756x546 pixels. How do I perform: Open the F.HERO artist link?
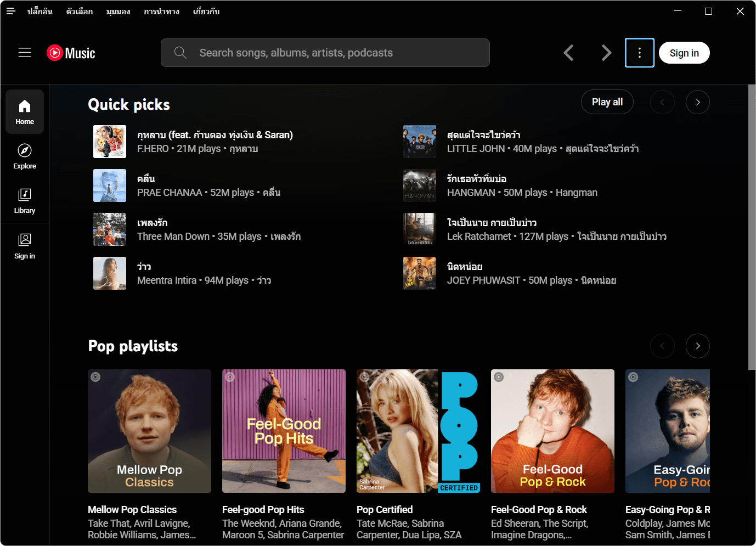pos(153,149)
